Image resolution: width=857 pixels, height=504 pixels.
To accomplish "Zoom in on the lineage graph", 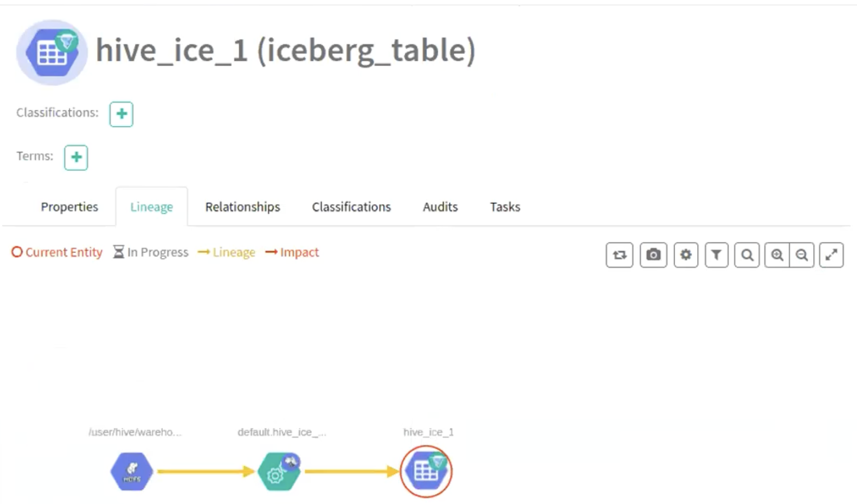I will (x=777, y=255).
